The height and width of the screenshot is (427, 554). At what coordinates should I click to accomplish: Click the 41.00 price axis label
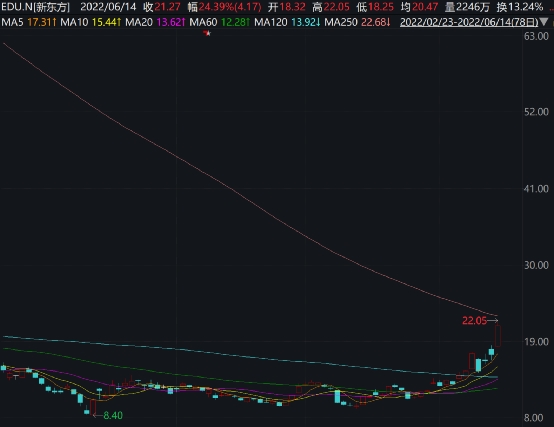click(x=536, y=189)
